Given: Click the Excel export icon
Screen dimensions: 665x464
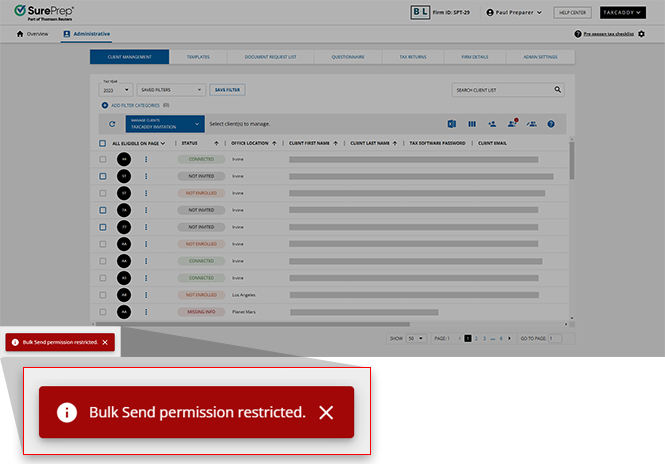Looking at the screenshot, I should 452,124.
